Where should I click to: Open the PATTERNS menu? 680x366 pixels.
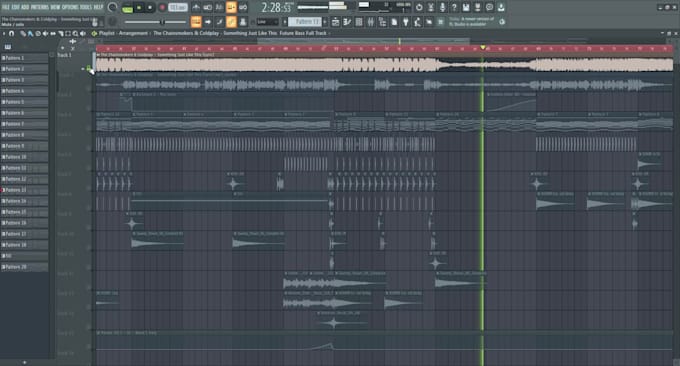(x=39, y=7)
